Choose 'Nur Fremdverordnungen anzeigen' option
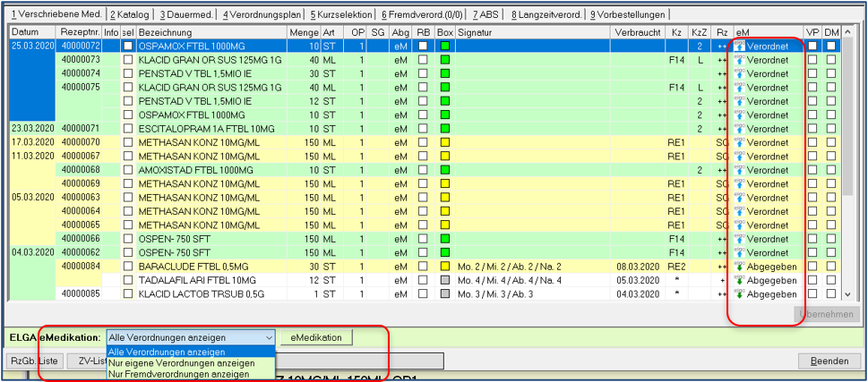The height and width of the screenshot is (382, 868). tap(191, 374)
